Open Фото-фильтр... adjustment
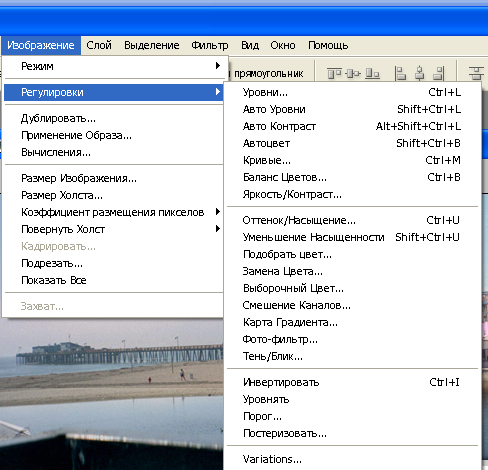488x470 pixels. coord(353,339)
